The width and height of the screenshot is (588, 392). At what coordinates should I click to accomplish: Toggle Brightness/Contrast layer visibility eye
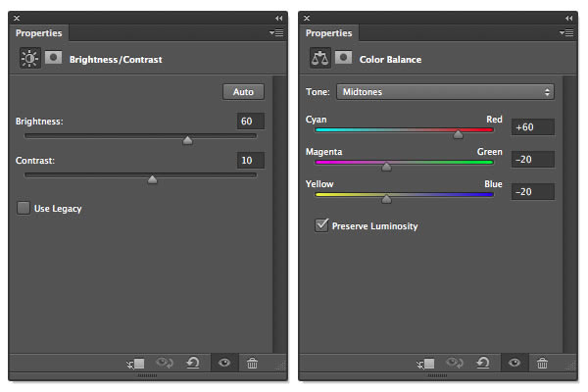224,363
